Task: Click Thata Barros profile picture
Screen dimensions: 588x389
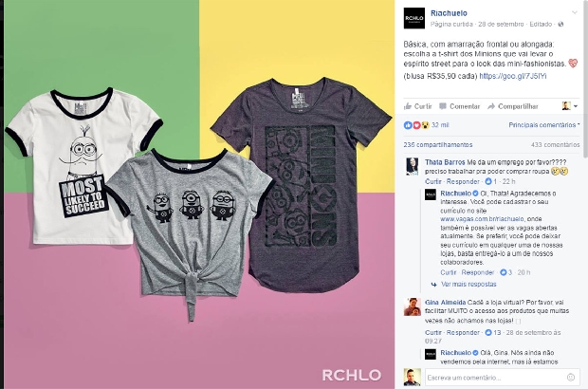Action: coord(413,166)
